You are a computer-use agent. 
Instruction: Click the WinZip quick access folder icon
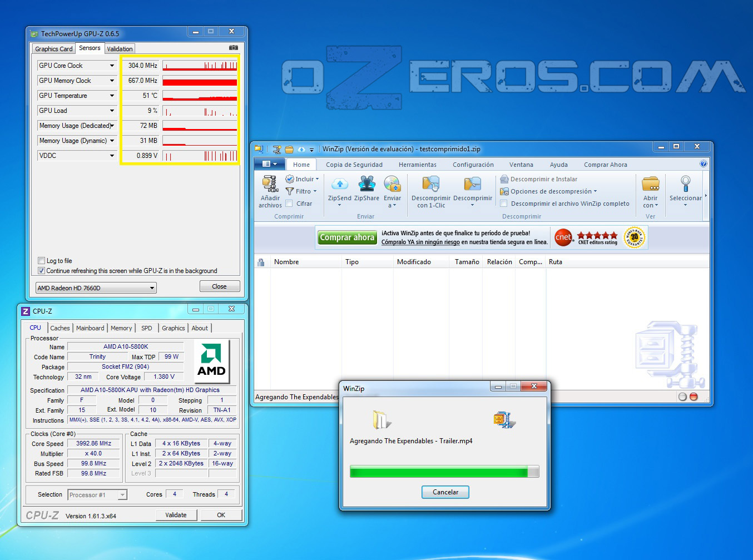coord(289,149)
